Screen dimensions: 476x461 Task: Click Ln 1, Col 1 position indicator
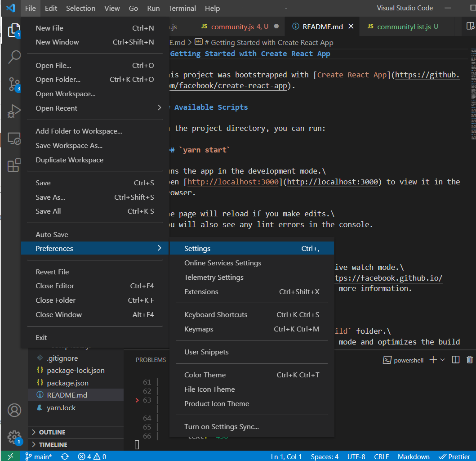(x=286, y=457)
